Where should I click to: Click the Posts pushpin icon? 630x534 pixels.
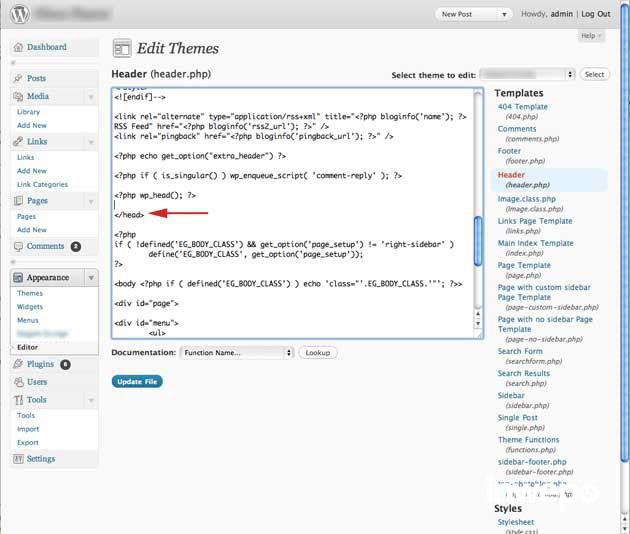(18, 78)
